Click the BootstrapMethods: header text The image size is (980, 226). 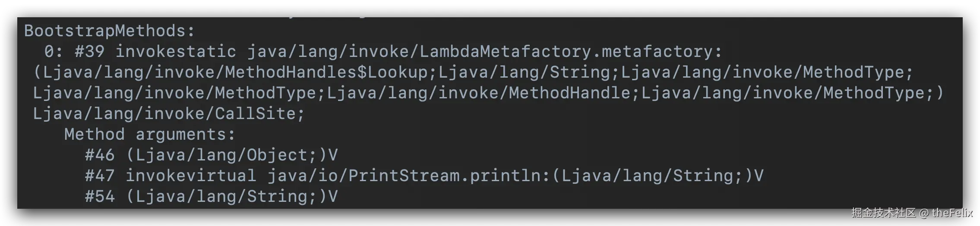110,31
